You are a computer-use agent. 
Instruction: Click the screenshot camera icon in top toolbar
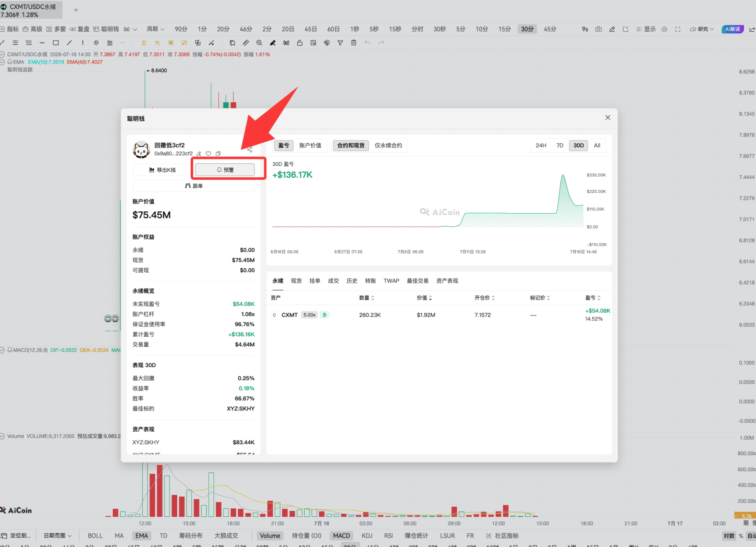tap(598, 29)
